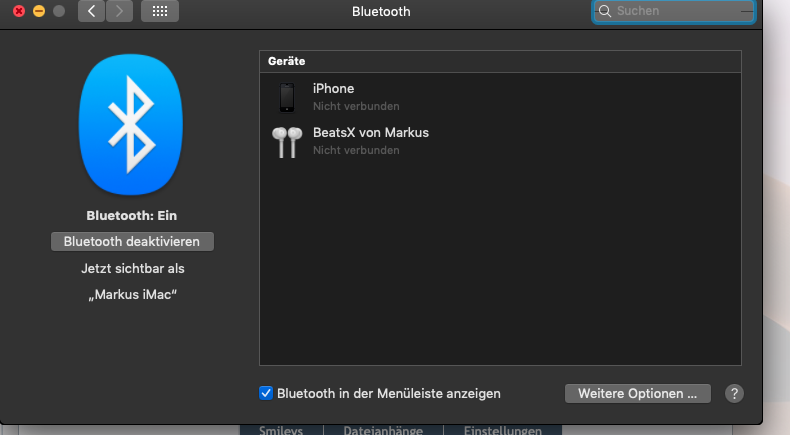Screen dimensions: 790x435
Task: Open help with the question mark button
Action: tap(734, 394)
